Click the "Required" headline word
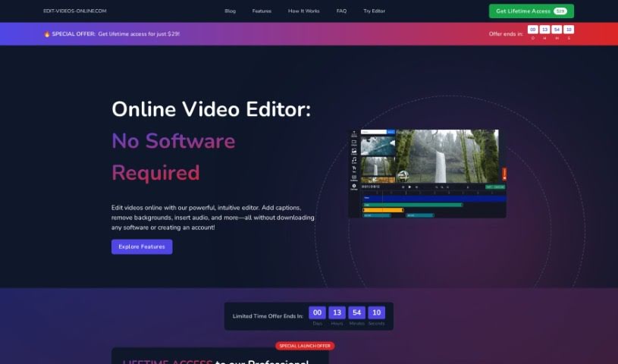Screen dimensions: 618x364 pyautogui.click(x=155, y=173)
